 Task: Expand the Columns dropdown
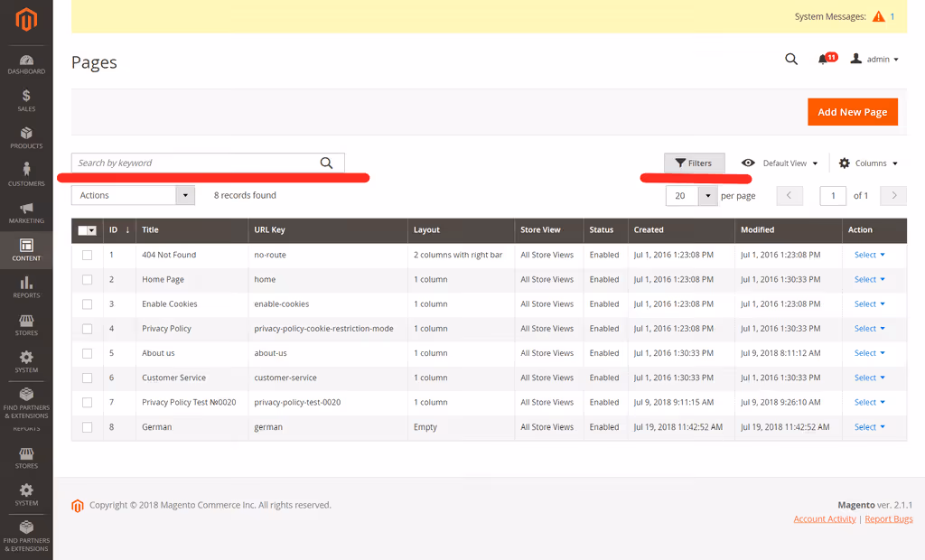pos(868,163)
